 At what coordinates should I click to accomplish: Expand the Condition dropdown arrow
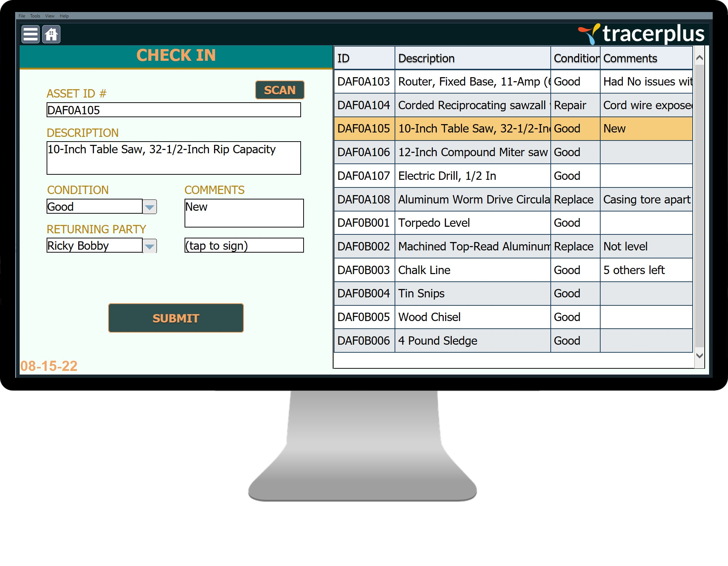[150, 207]
